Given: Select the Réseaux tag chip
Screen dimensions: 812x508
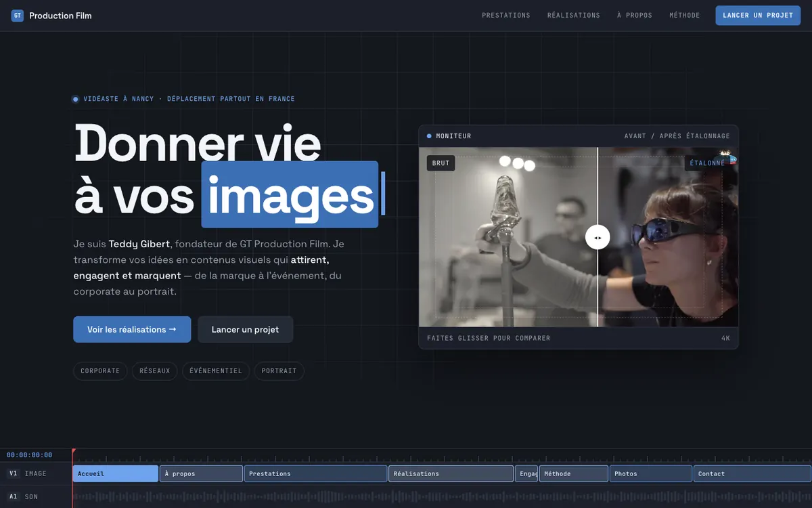Looking at the screenshot, I should pyautogui.click(x=155, y=371).
